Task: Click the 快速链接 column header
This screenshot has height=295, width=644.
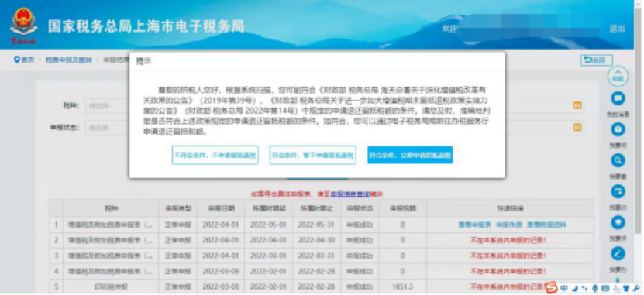Action: 511,208
